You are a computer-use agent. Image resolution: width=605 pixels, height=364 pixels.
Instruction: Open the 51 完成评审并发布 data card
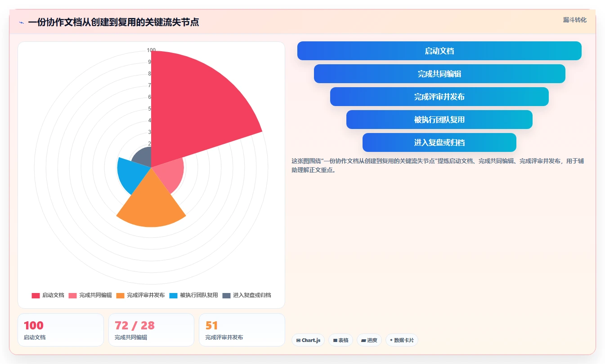(242, 330)
